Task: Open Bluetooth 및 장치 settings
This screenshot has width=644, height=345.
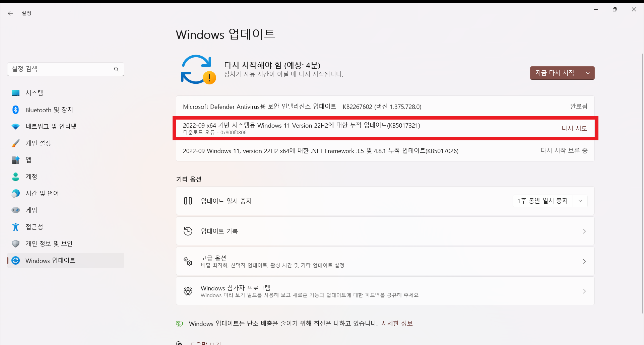Action: pos(66,110)
